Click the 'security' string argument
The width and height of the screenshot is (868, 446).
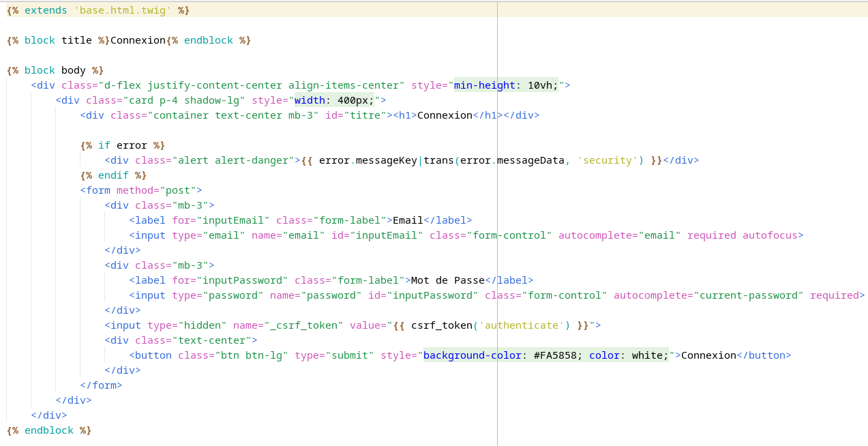[608, 160]
